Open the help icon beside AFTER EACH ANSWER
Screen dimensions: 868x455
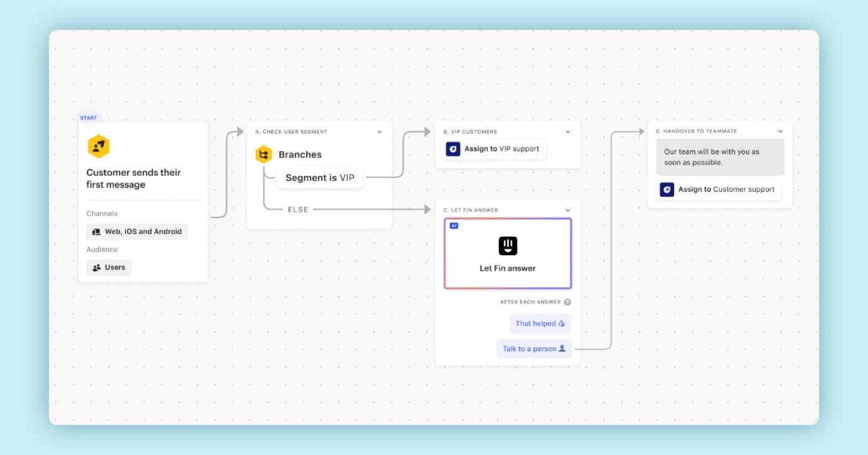[x=567, y=303]
